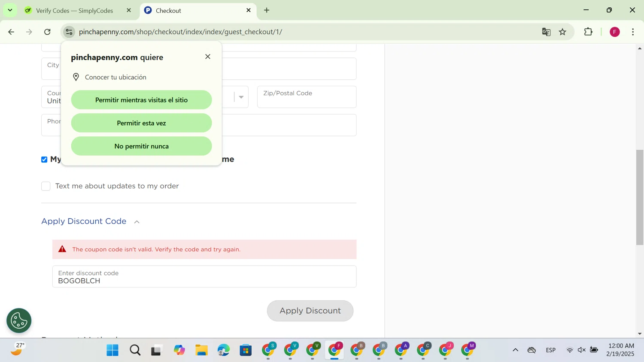The width and height of the screenshot is (644, 362).
Task: Click the coupon error warning icon
Action: click(62, 249)
